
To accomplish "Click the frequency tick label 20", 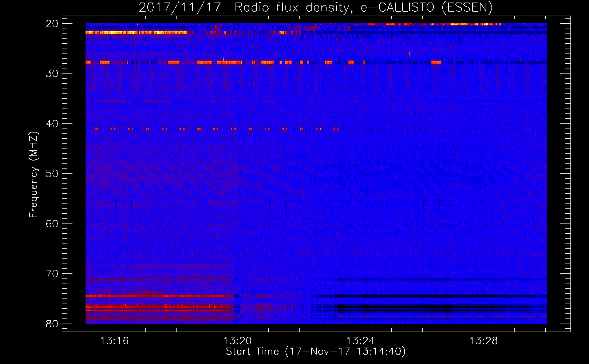I will (52, 24).
